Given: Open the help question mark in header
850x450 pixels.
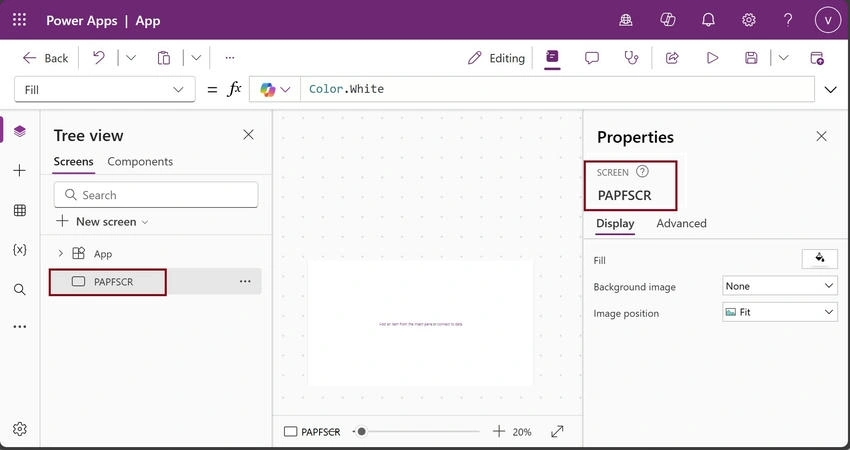Looking at the screenshot, I should [x=788, y=21].
